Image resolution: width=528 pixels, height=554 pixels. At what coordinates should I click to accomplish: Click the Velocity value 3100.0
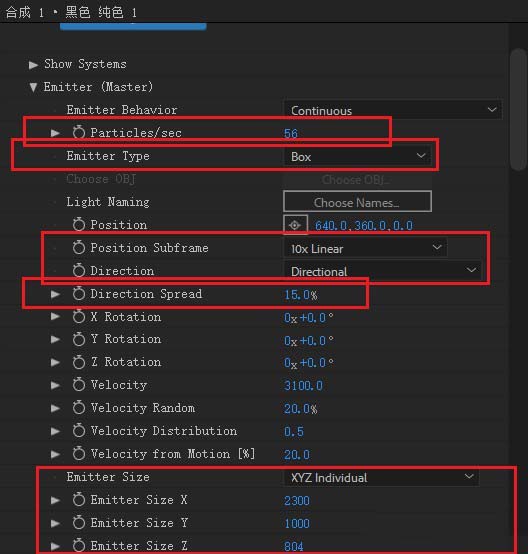303,385
